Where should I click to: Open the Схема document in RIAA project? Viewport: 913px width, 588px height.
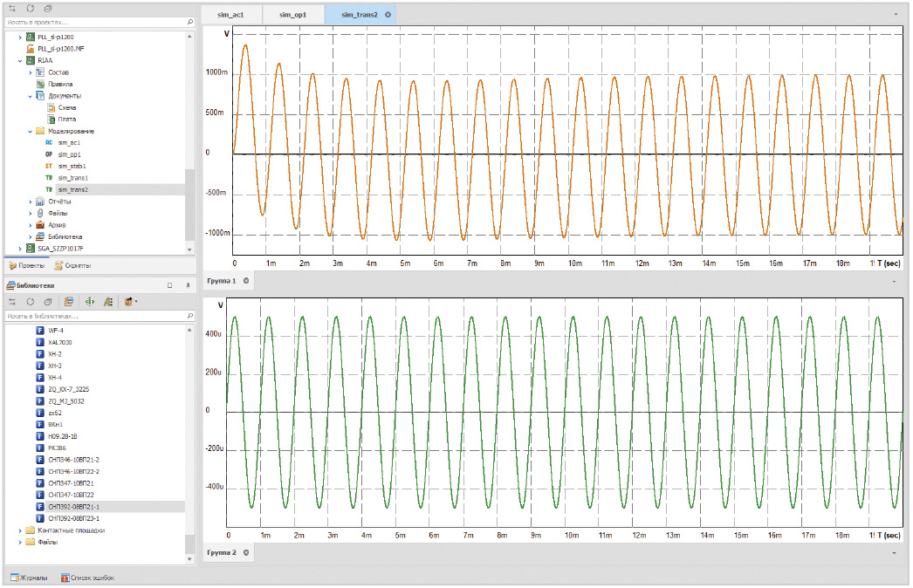[x=66, y=107]
